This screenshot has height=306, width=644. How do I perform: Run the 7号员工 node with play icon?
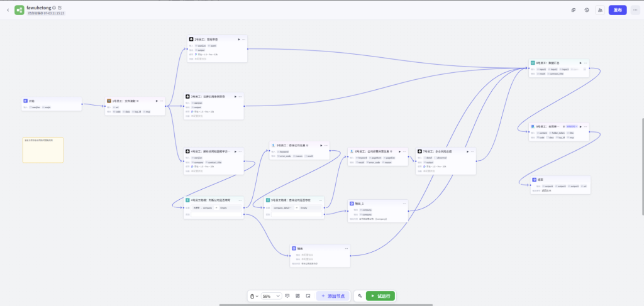coord(467,151)
